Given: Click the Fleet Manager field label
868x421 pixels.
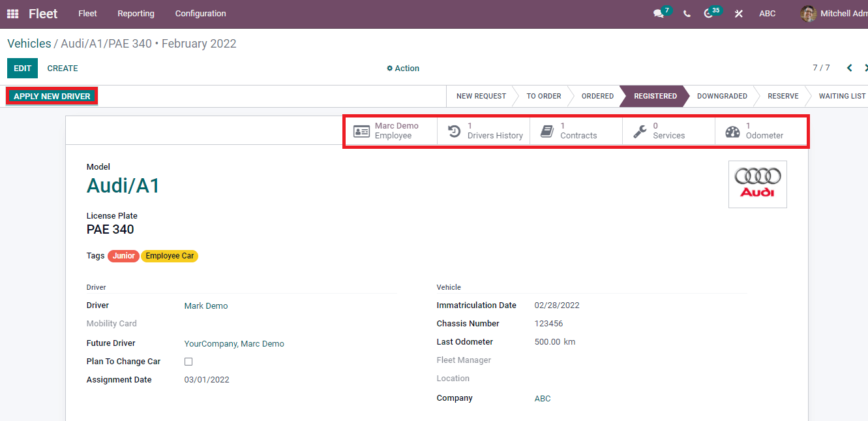Looking at the screenshot, I should [464, 360].
